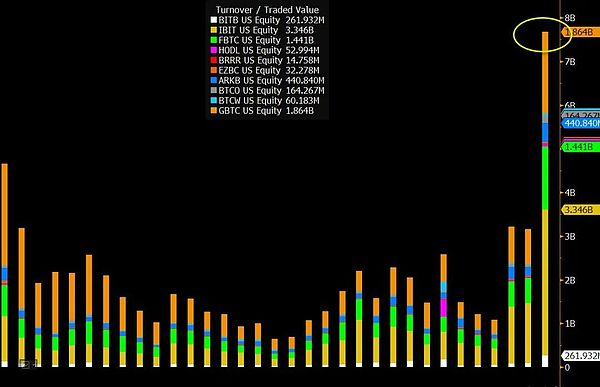Click the green segment of the leftmost bar

pyautogui.click(x=5, y=301)
